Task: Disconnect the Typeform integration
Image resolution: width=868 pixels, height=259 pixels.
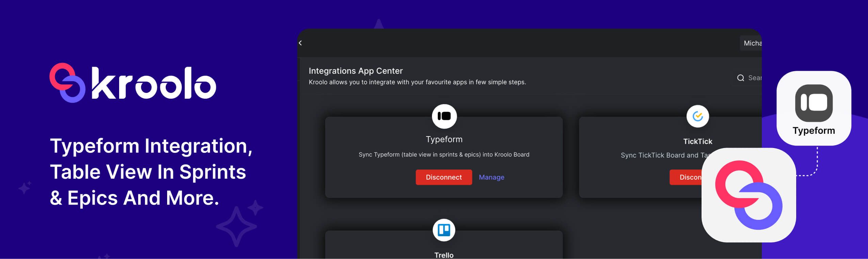Action: (444, 177)
